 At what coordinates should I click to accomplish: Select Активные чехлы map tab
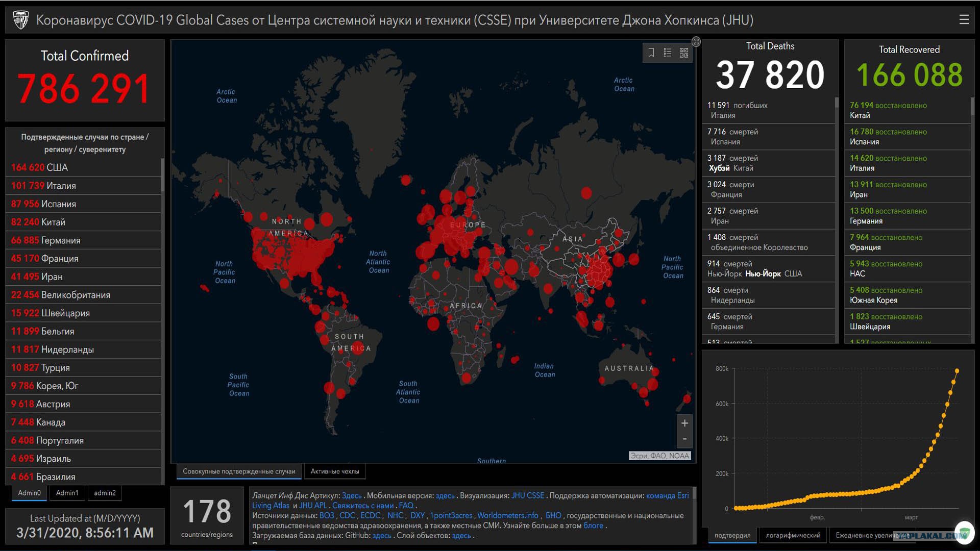click(335, 471)
